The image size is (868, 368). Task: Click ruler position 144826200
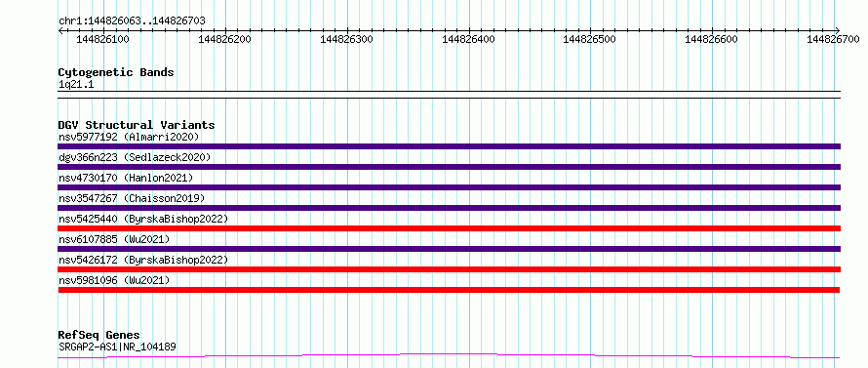[224, 39]
